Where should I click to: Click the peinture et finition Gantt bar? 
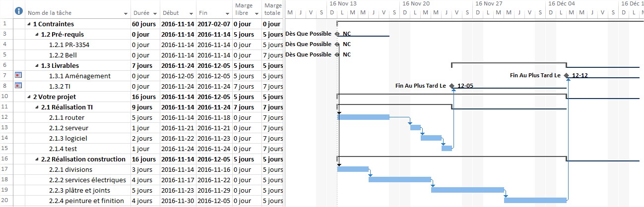(535, 200)
